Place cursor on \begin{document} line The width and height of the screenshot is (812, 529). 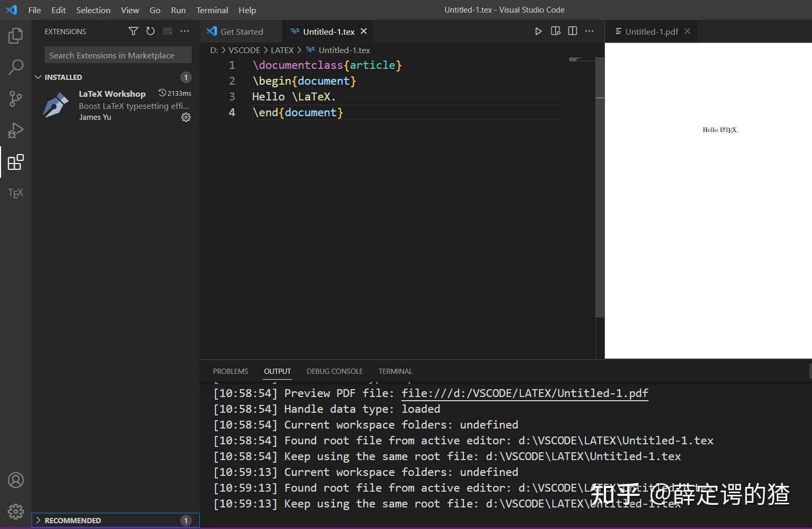pyautogui.click(x=304, y=81)
